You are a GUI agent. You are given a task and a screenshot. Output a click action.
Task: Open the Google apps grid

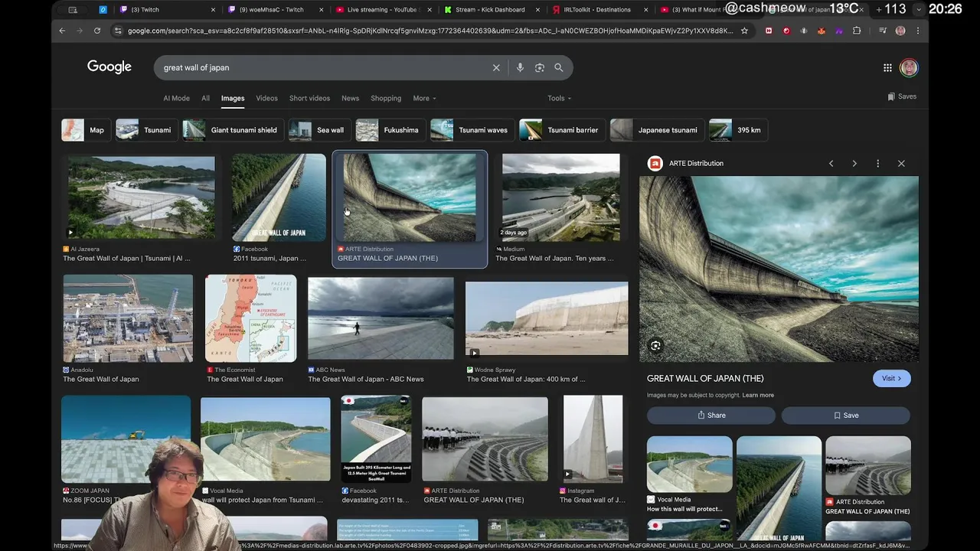pyautogui.click(x=887, y=67)
